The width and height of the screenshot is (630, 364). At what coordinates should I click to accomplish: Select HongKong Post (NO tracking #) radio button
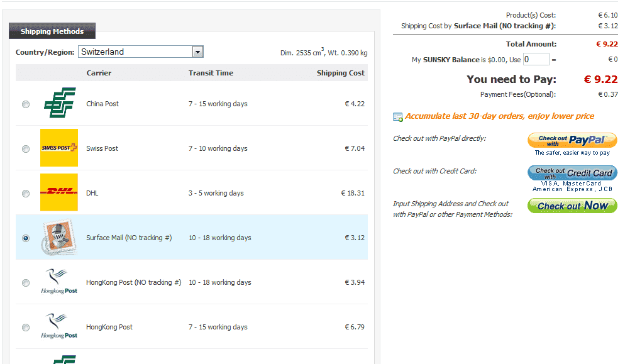[x=26, y=283]
